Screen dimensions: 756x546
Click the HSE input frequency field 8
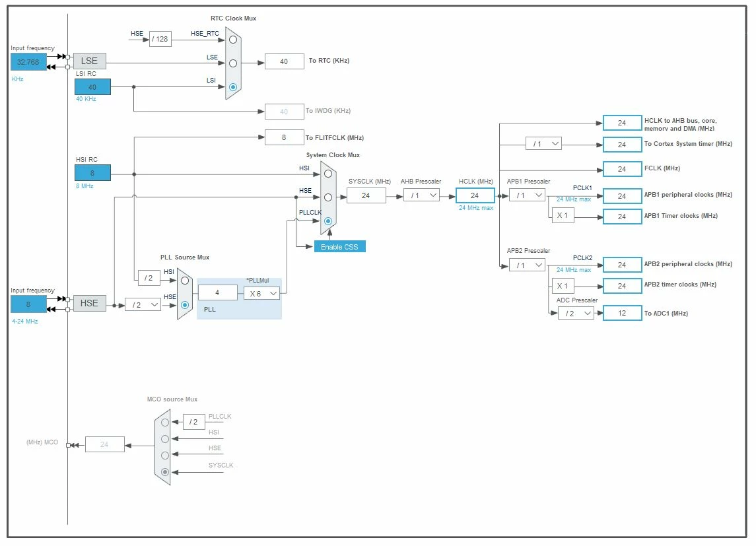(28, 304)
